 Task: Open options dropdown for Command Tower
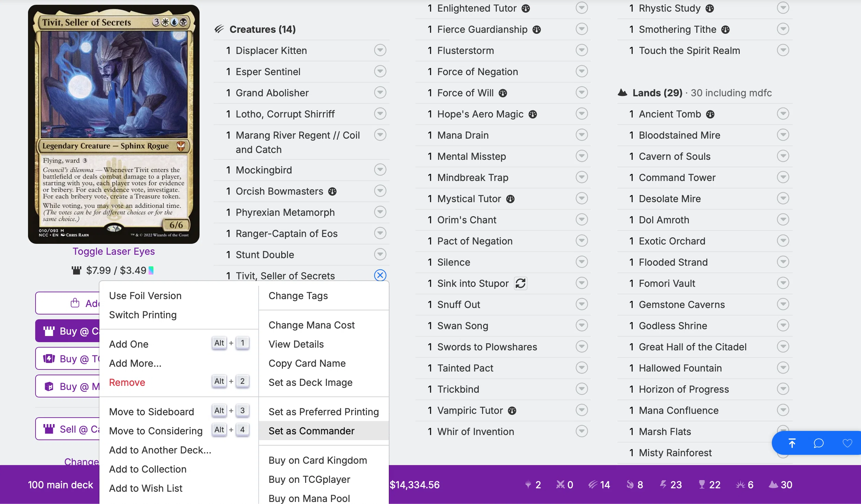pyautogui.click(x=783, y=177)
